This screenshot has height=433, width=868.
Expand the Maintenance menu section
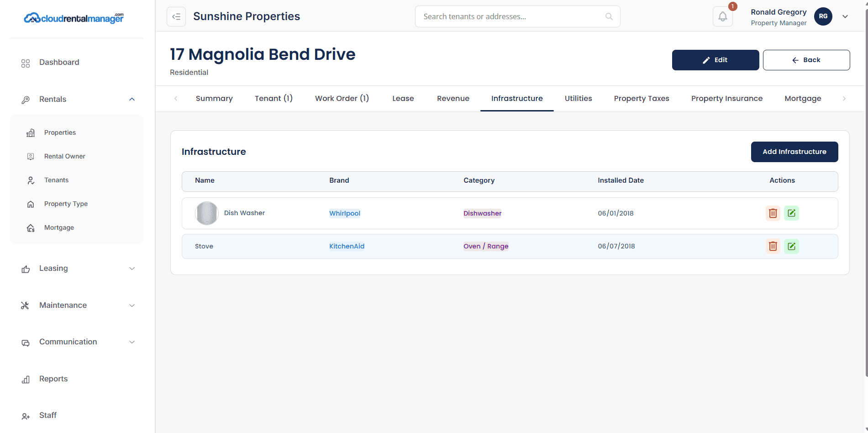(x=132, y=306)
